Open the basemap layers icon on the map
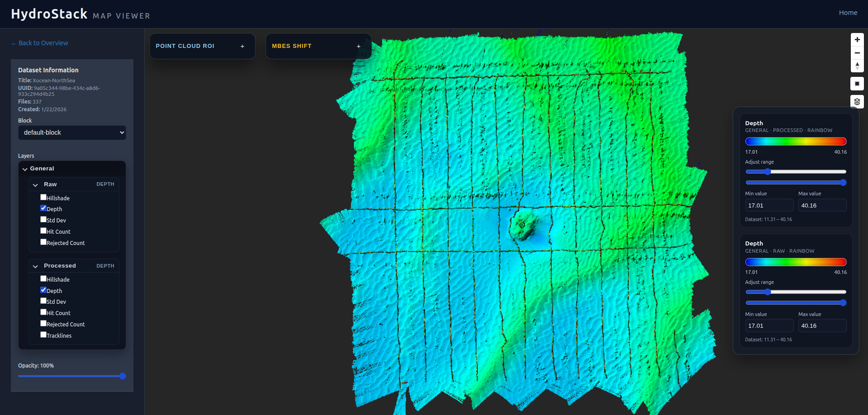Image resolution: width=868 pixels, height=415 pixels. 857,101
